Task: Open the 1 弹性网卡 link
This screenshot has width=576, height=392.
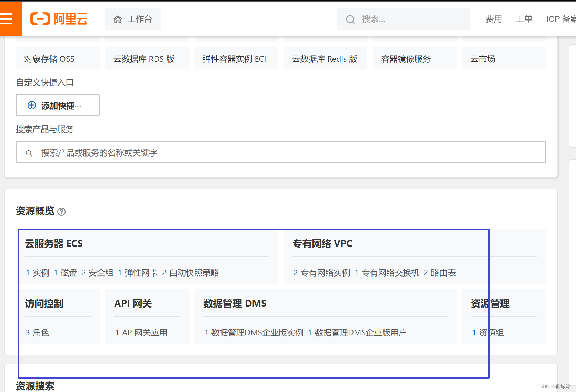Action: [x=138, y=273]
